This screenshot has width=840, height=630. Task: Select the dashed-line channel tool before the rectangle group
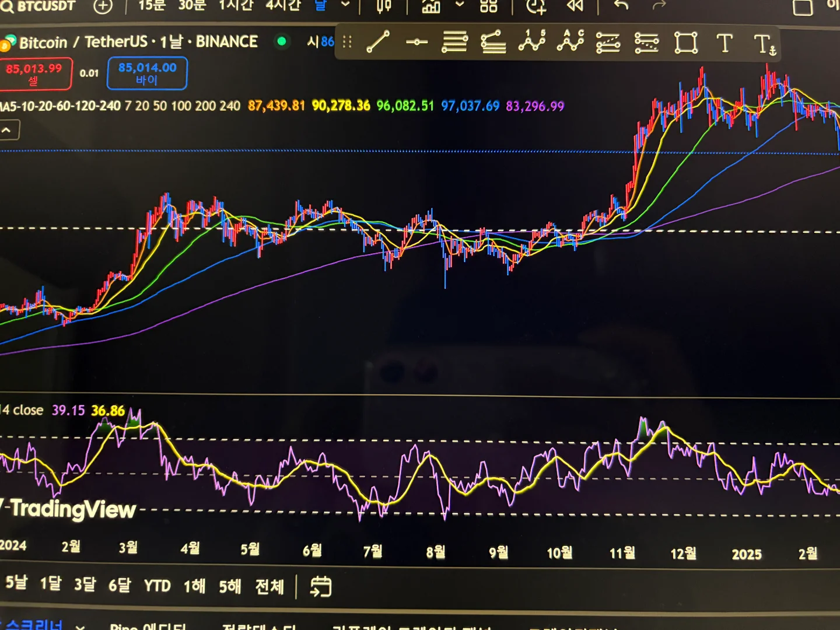pyautogui.click(x=608, y=43)
